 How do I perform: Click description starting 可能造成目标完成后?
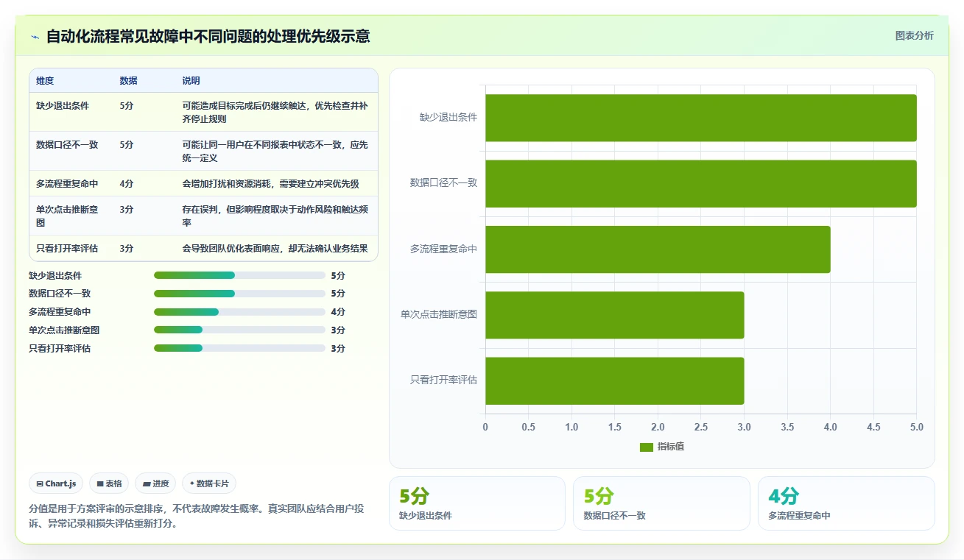[x=275, y=112]
